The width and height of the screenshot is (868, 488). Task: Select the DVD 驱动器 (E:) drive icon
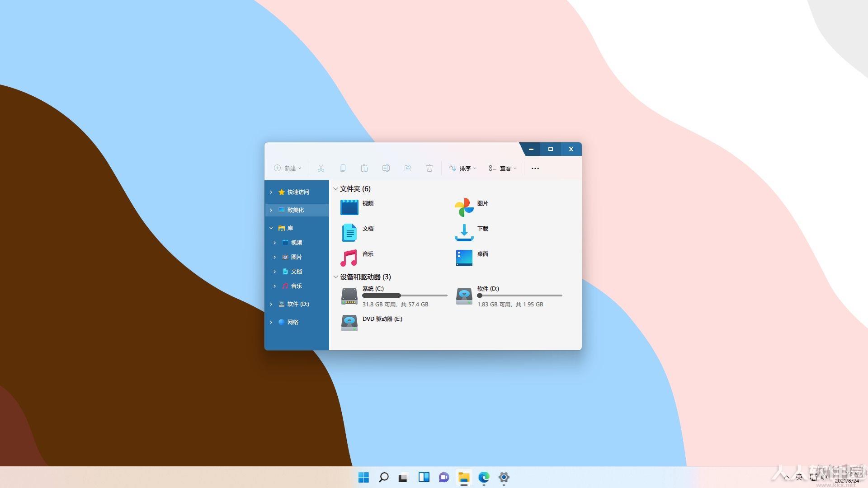point(349,323)
